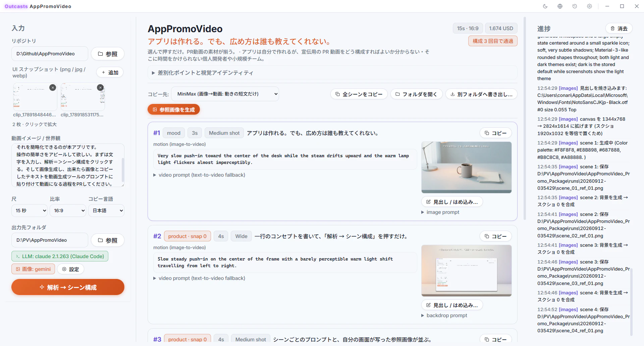
Task: Click 構成 3 回目で通過 badge
Action: point(493,41)
